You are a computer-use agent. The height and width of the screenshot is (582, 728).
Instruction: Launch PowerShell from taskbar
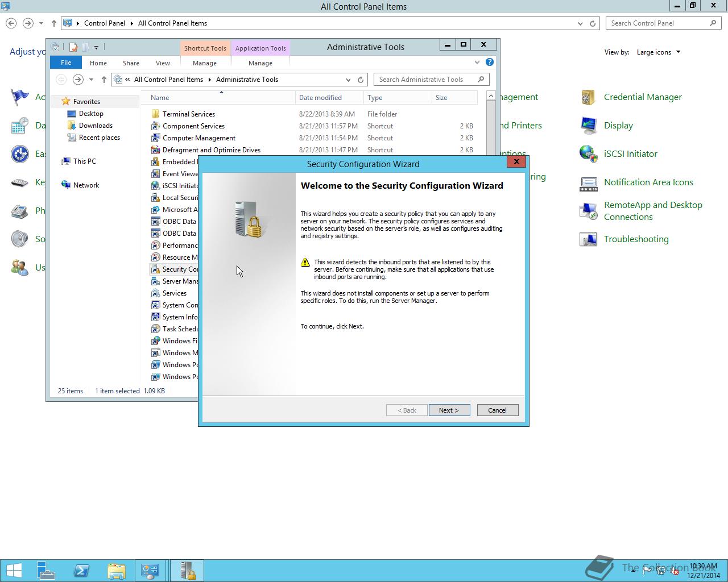pyautogui.click(x=81, y=571)
